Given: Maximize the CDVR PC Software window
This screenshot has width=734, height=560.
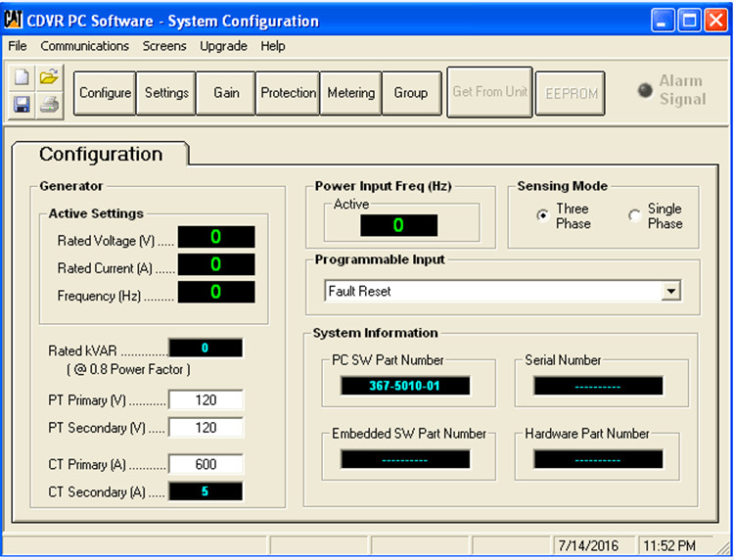Looking at the screenshot, I should coord(689,21).
